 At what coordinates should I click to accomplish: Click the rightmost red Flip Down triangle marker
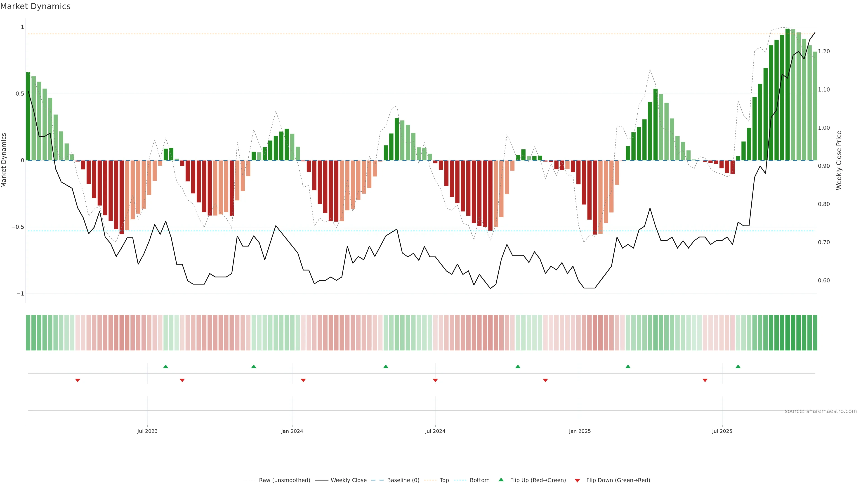(x=705, y=380)
